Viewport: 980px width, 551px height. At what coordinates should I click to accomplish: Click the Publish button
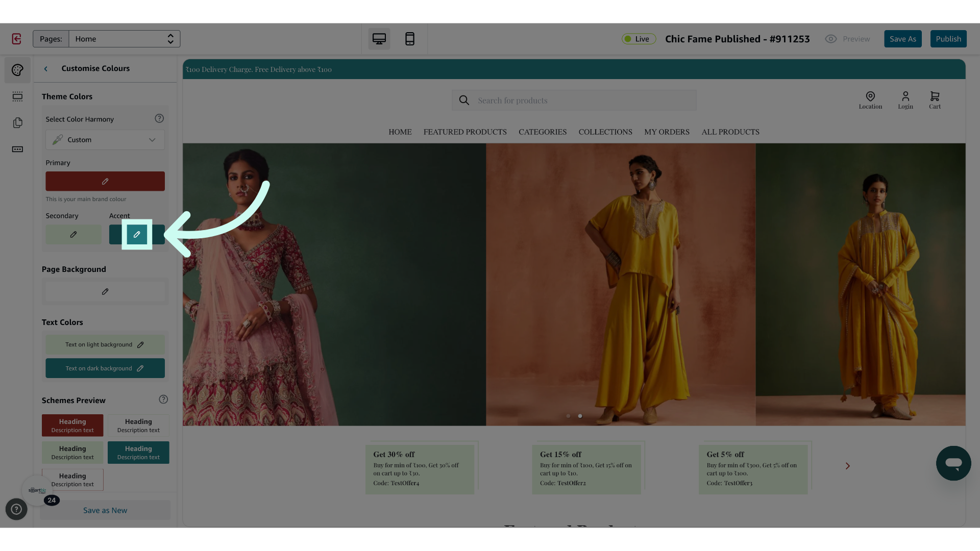[x=948, y=39]
